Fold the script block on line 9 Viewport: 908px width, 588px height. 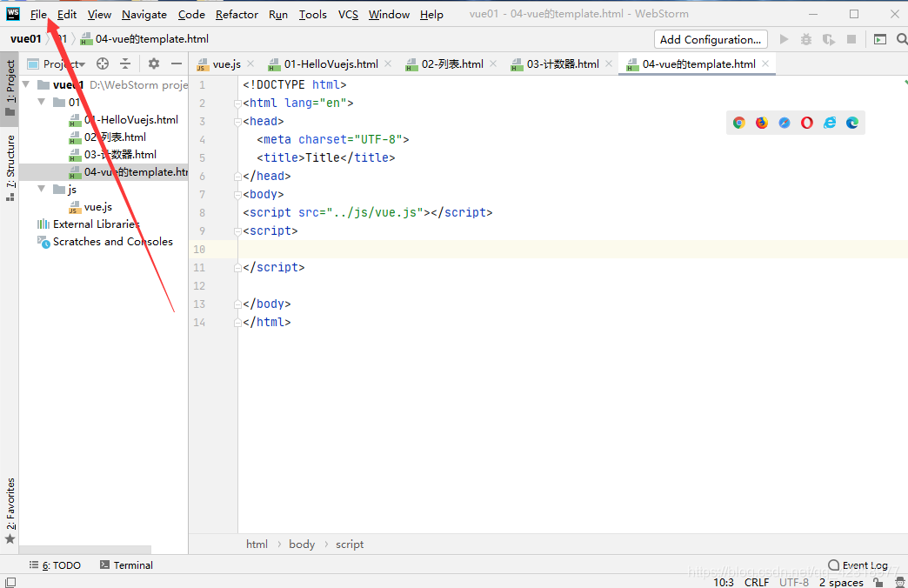[237, 231]
